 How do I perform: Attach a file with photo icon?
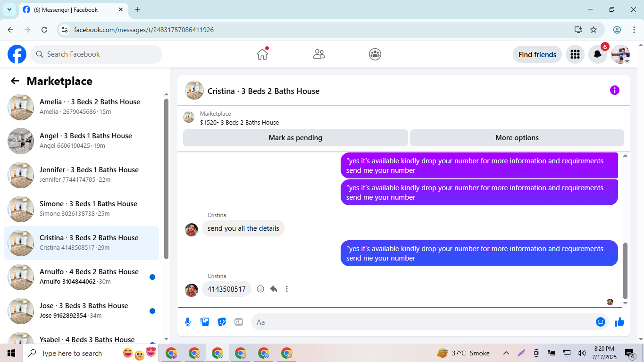tap(205, 322)
